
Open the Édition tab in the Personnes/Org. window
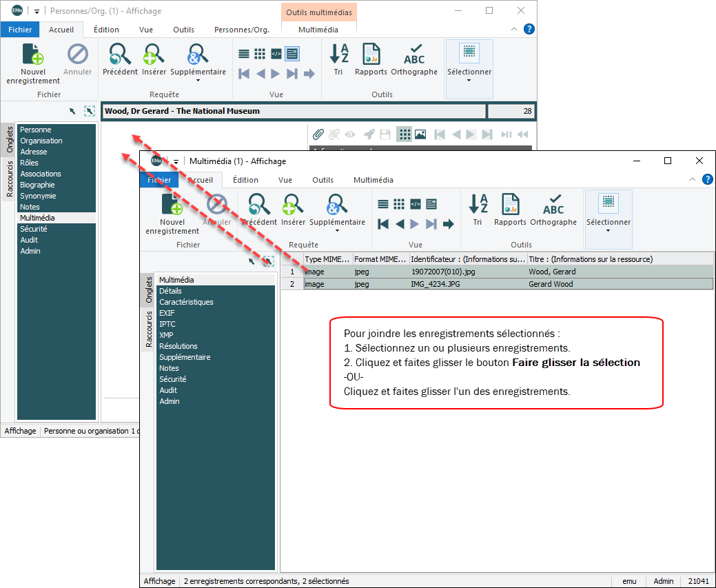click(106, 30)
